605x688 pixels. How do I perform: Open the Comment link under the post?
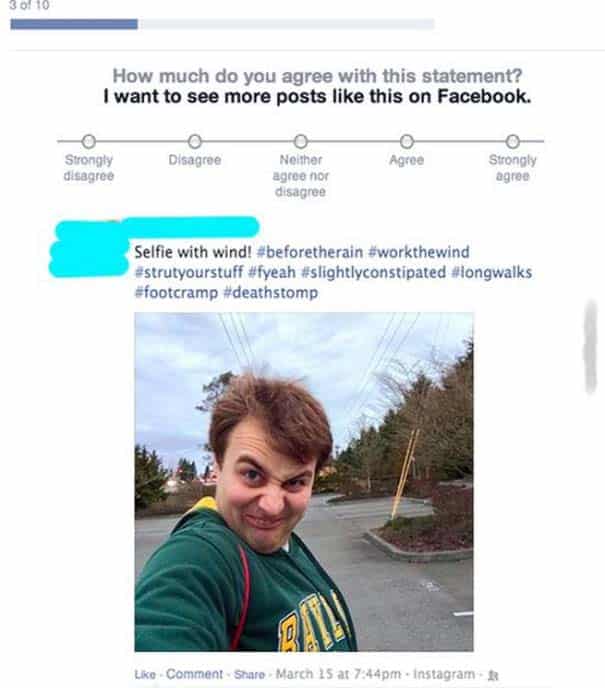pyautogui.click(x=194, y=674)
